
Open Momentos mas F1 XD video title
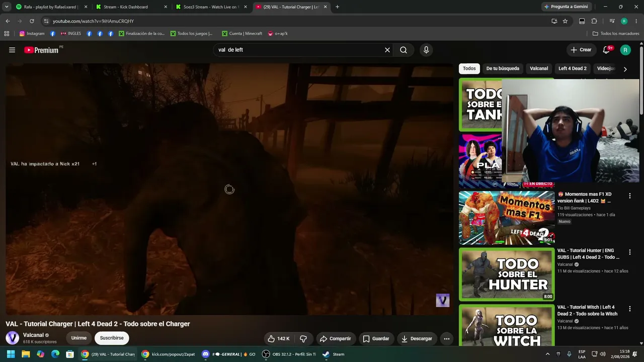[x=585, y=198]
